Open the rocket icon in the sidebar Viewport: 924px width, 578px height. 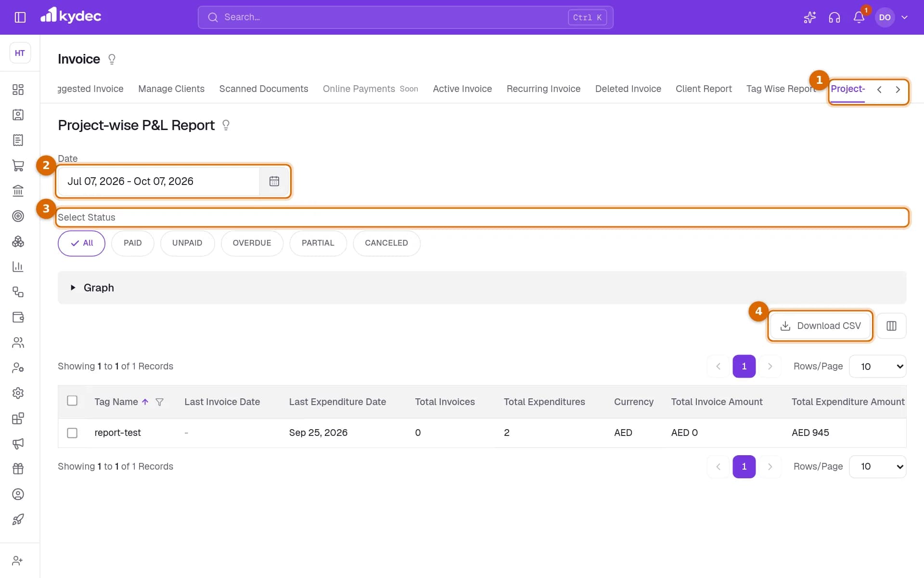pos(18,519)
